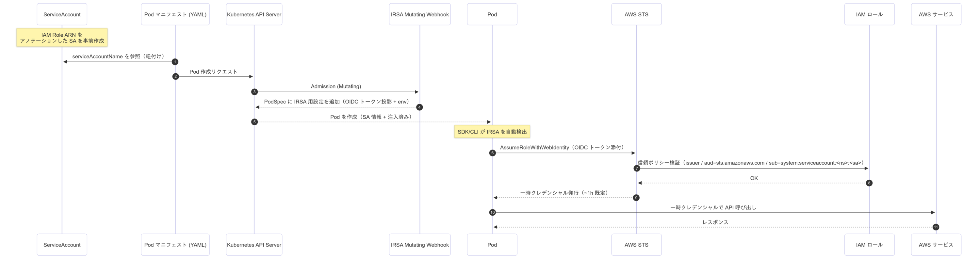Viewport: 980px width, 270px height.
Task: Click the footer Kubernetes API Server box
Action: click(x=254, y=245)
